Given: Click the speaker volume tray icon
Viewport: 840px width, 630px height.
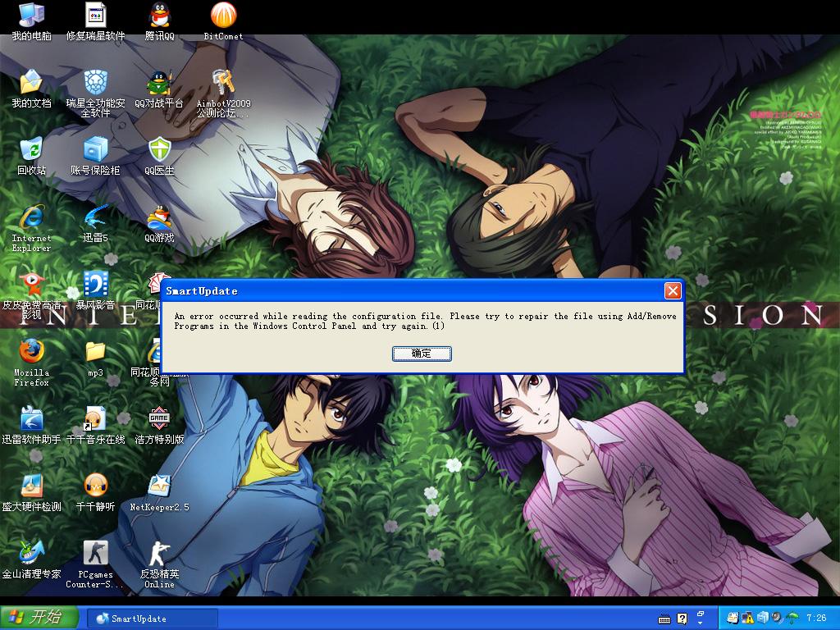Looking at the screenshot, I should click(777, 619).
